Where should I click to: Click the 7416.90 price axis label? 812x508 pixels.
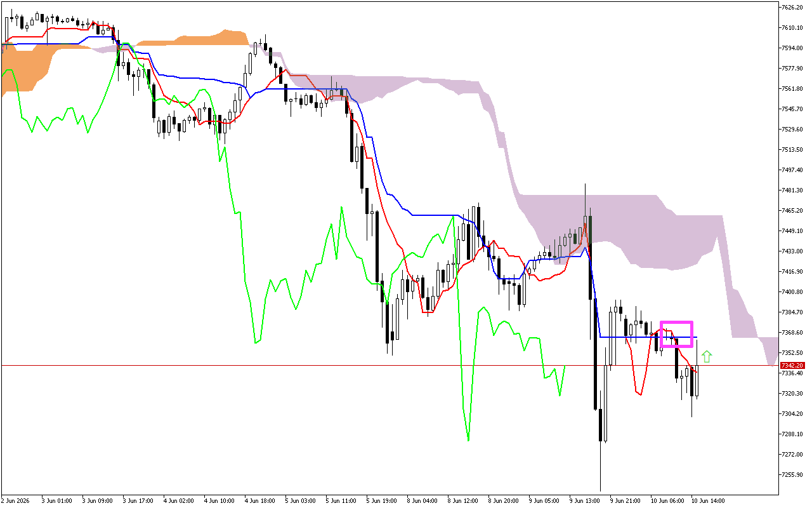point(793,272)
